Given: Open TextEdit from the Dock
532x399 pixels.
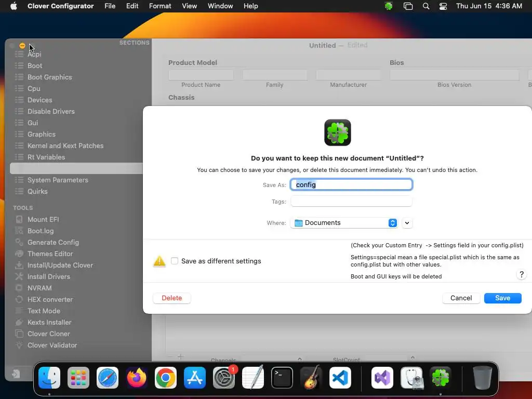Looking at the screenshot, I should pos(253,378).
